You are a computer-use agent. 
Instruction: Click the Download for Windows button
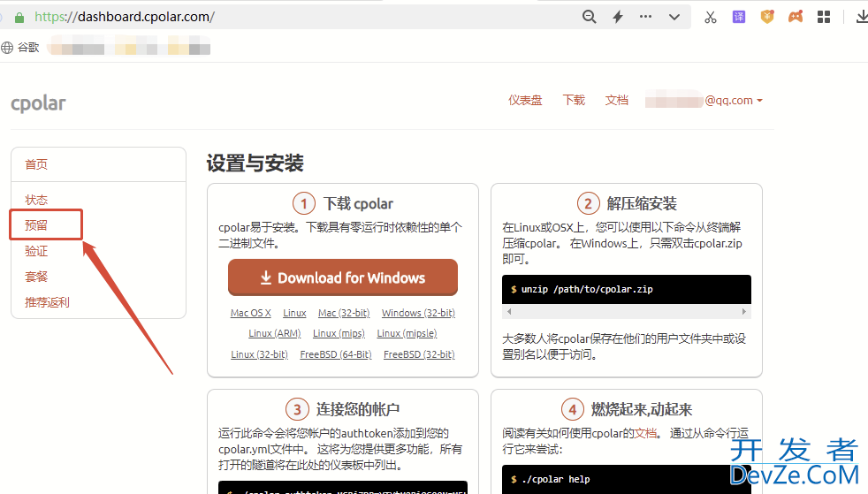click(x=343, y=277)
